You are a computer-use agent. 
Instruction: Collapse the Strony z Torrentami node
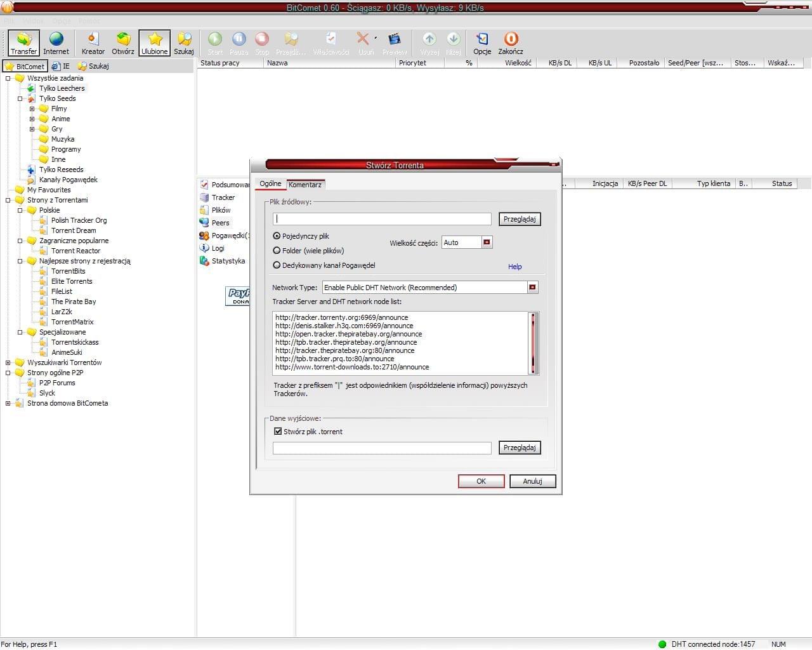[8, 200]
